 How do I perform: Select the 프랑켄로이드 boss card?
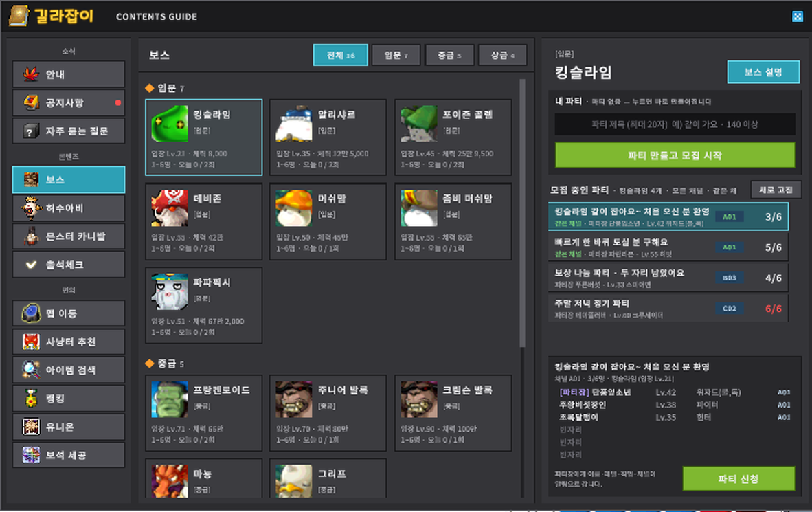[x=203, y=413]
